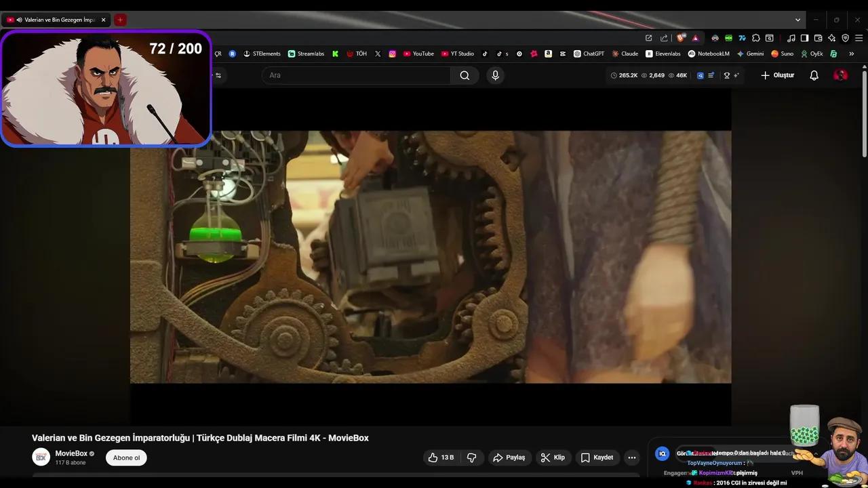Click Brave Rewards triangle icon
The height and width of the screenshot is (488, 868).
695,38
